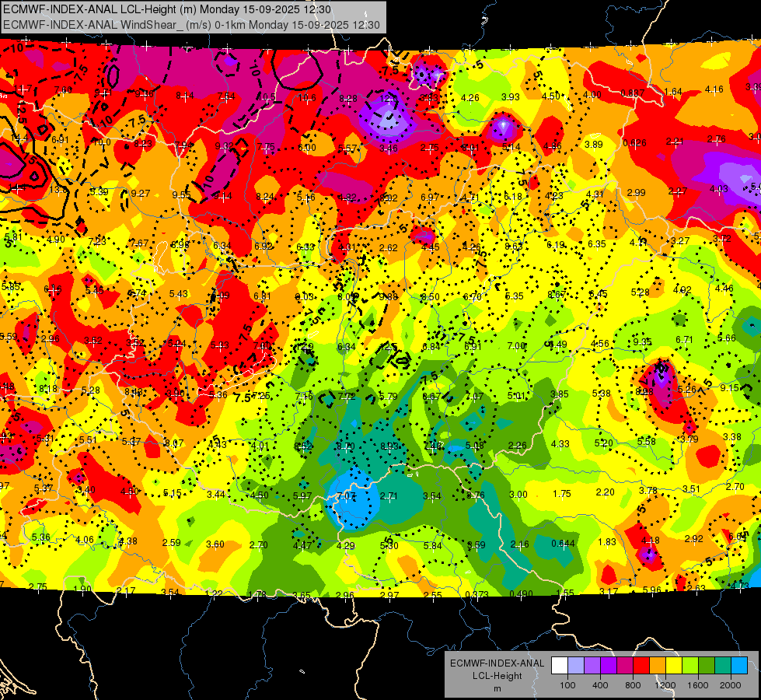
Task: Click the grid value 1.90
Action: coord(82,590)
